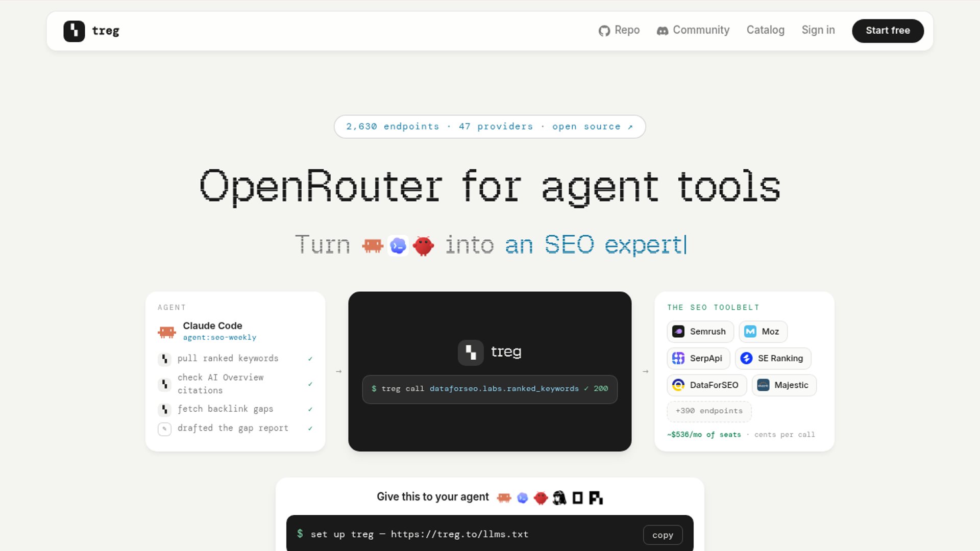Click the black pixel-block icon ending the agent icon row
The height and width of the screenshot is (551, 980).
click(x=596, y=497)
